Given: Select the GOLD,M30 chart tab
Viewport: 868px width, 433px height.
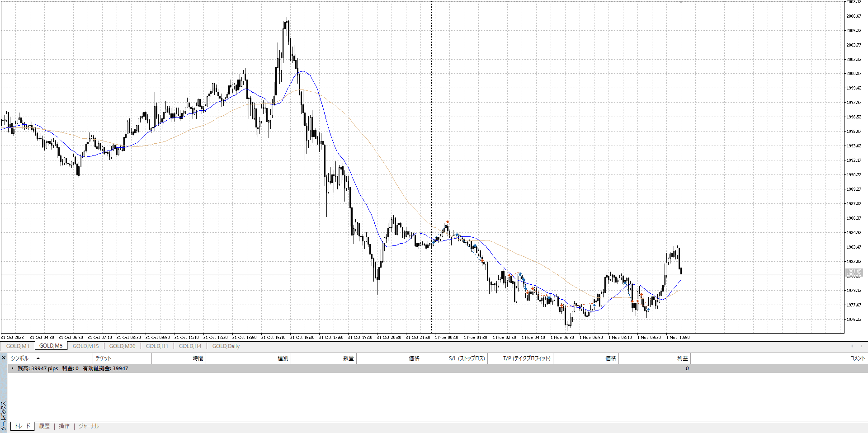Looking at the screenshot, I should [122, 346].
